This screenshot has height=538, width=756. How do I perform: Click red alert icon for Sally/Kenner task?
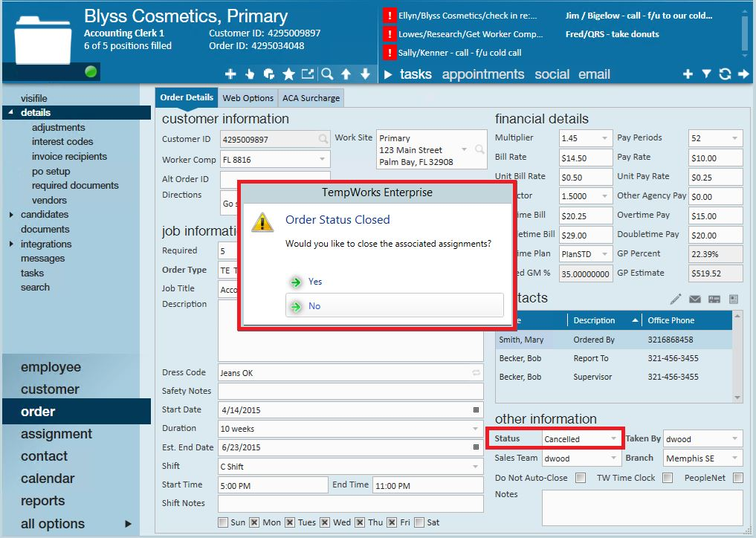coord(389,52)
